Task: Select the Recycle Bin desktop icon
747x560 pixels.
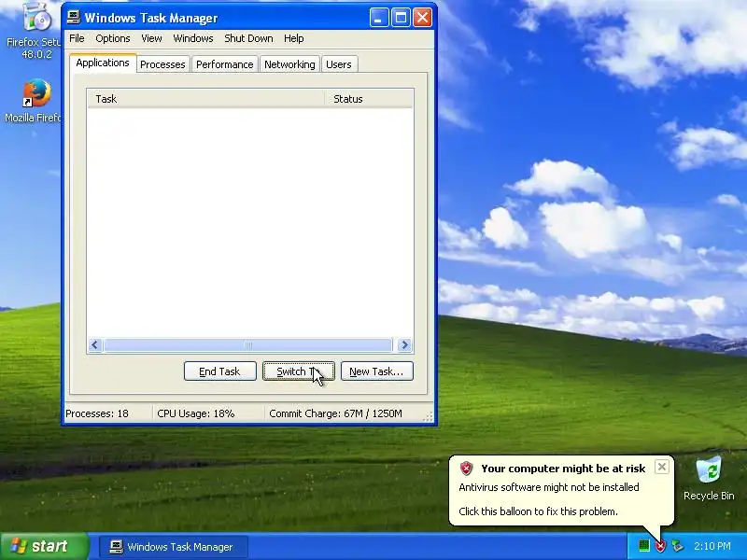Action: point(709,479)
